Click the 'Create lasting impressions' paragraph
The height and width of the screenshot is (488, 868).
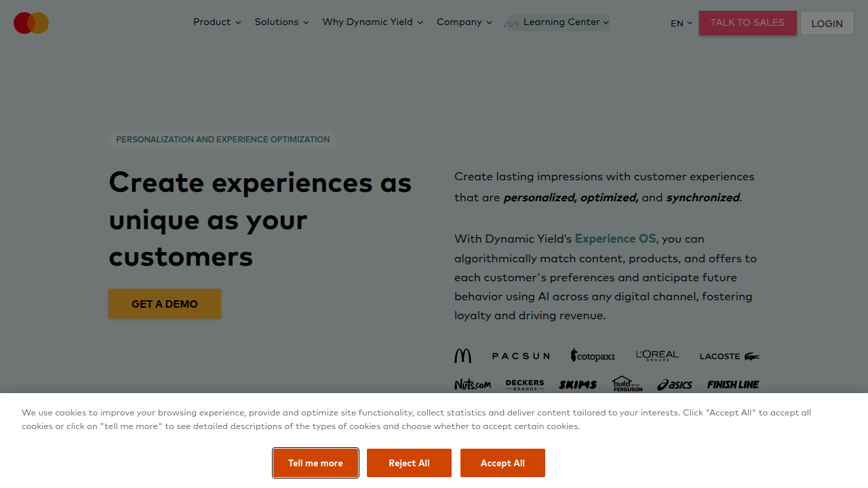(604, 187)
